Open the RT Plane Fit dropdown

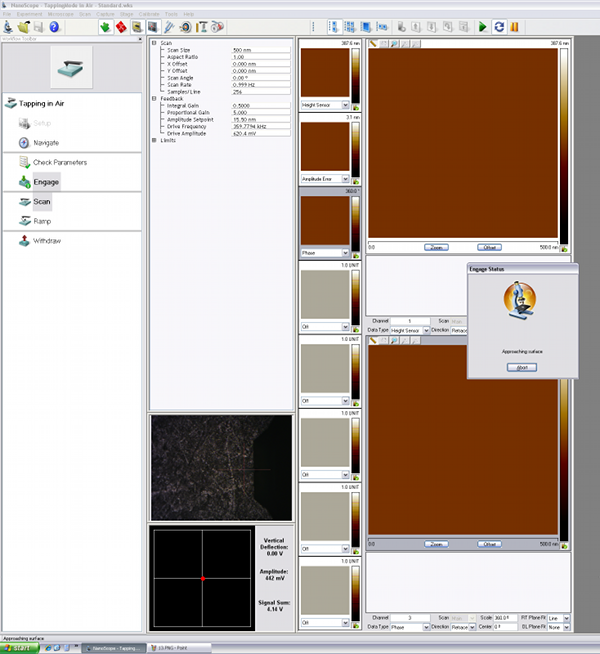click(565, 619)
